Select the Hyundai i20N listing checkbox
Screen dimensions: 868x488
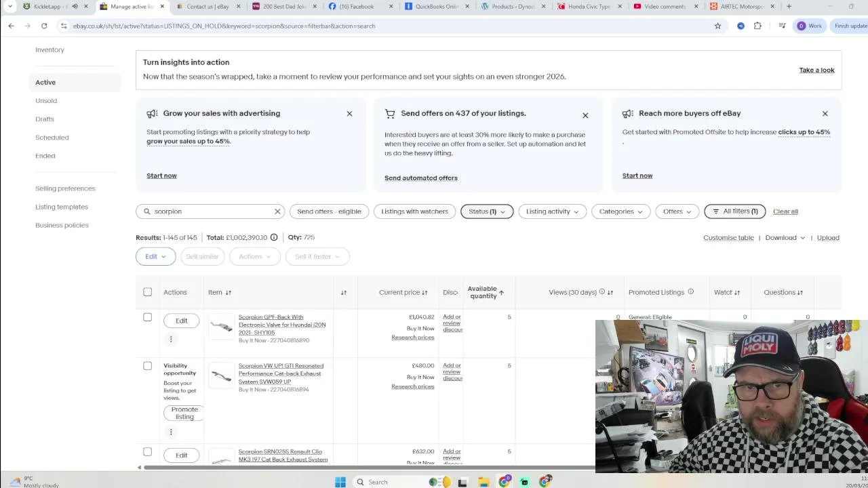[147, 317]
